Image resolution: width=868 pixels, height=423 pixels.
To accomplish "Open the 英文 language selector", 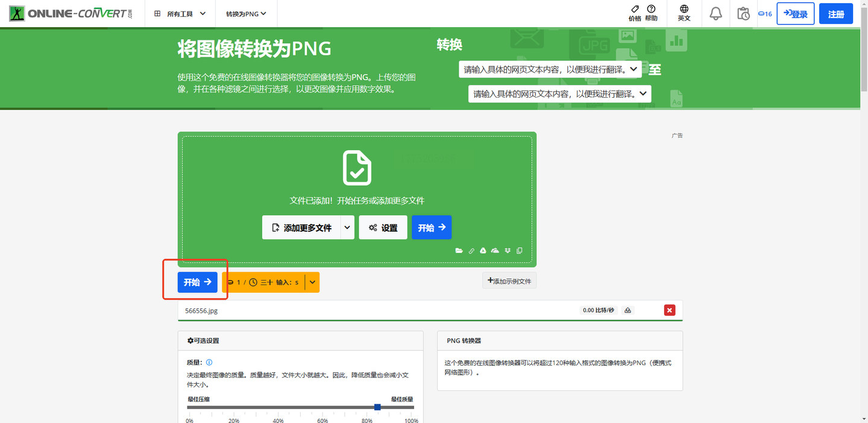I will 684,13.
